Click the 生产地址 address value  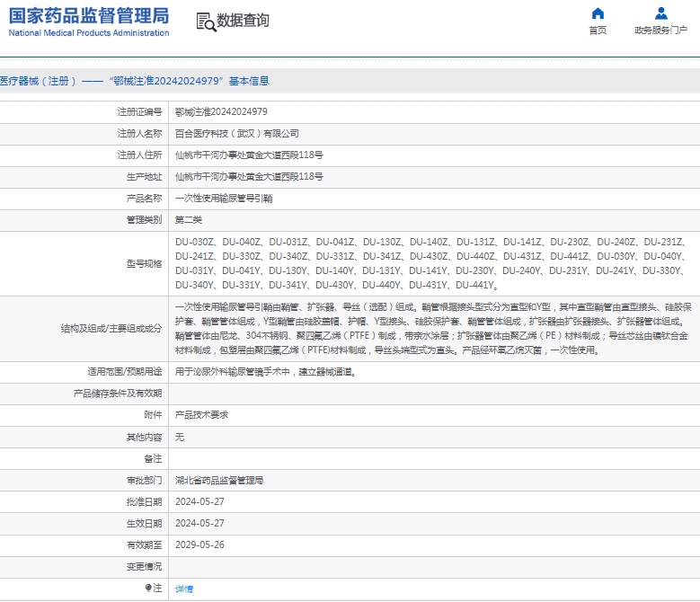[249, 177]
